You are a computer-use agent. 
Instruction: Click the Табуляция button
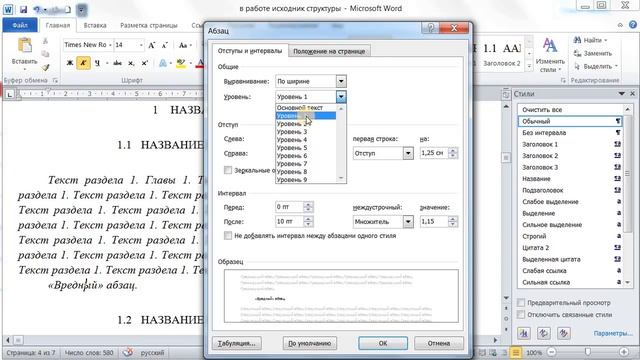click(x=237, y=343)
